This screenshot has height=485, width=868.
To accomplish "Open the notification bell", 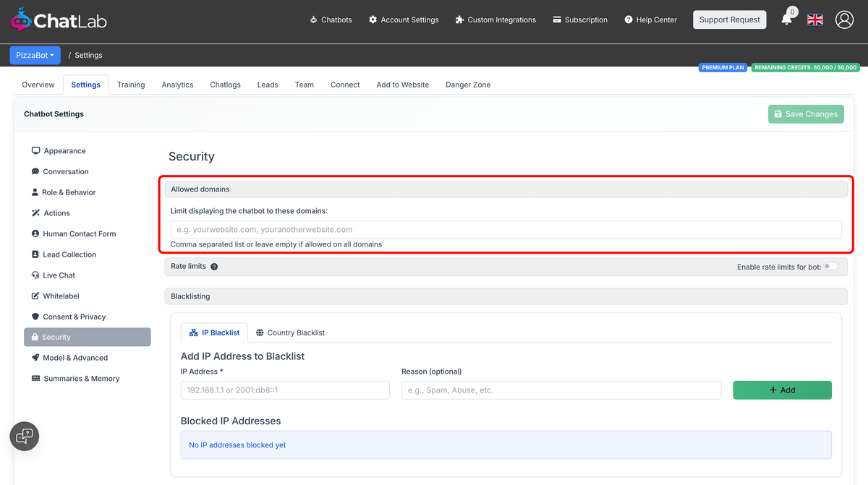I will tap(787, 20).
